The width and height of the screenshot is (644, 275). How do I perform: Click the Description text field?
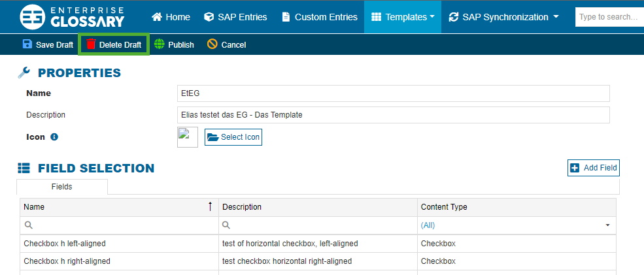pos(394,115)
